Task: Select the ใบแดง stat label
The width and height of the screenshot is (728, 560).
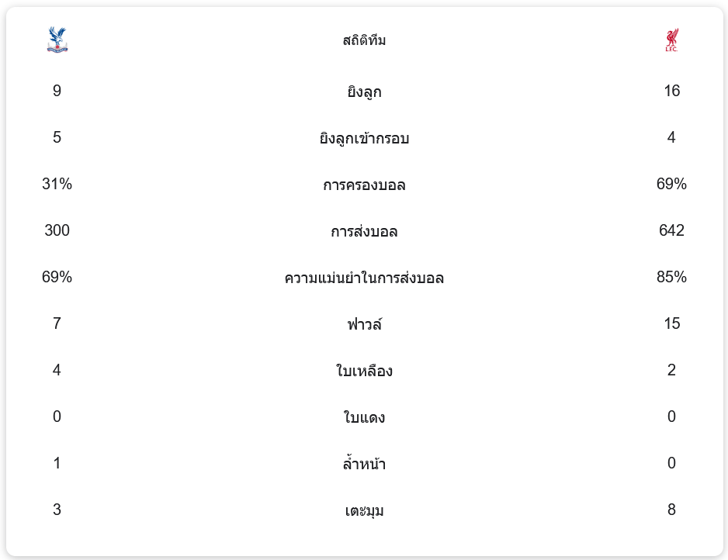Action: [x=364, y=417]
